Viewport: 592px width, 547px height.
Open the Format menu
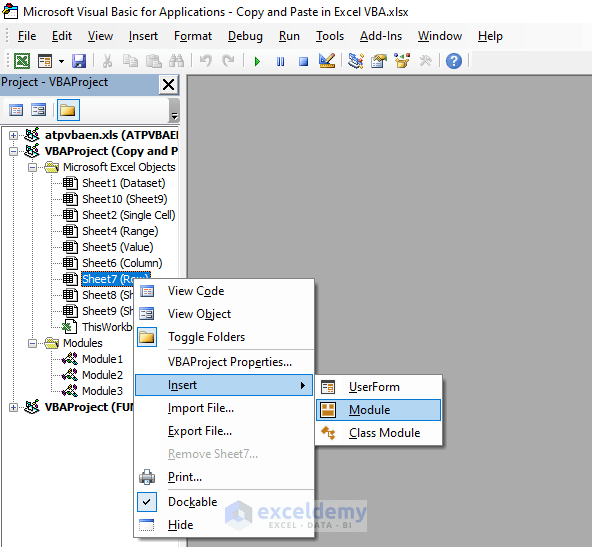coord(193,36)
